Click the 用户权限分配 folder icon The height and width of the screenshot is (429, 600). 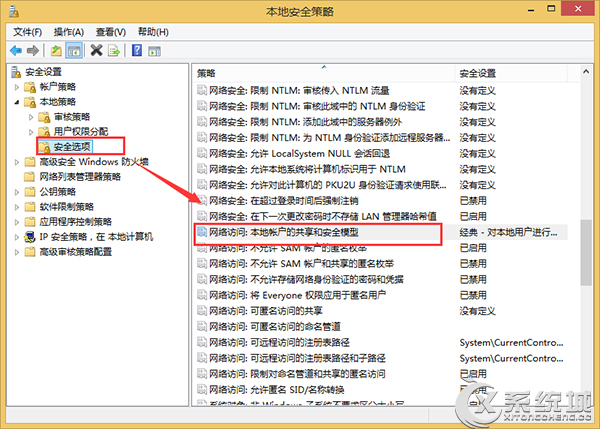tap(44, 132)
